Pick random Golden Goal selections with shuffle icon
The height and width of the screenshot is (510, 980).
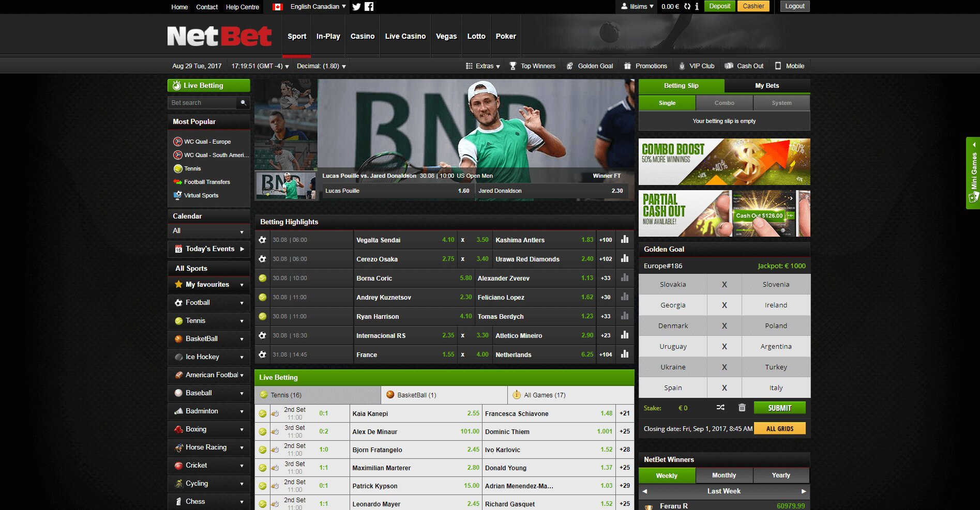(720, 408)
